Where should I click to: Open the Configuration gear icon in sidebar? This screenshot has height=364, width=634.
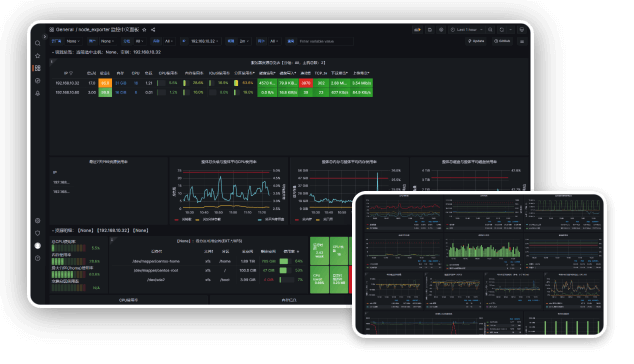38,221
